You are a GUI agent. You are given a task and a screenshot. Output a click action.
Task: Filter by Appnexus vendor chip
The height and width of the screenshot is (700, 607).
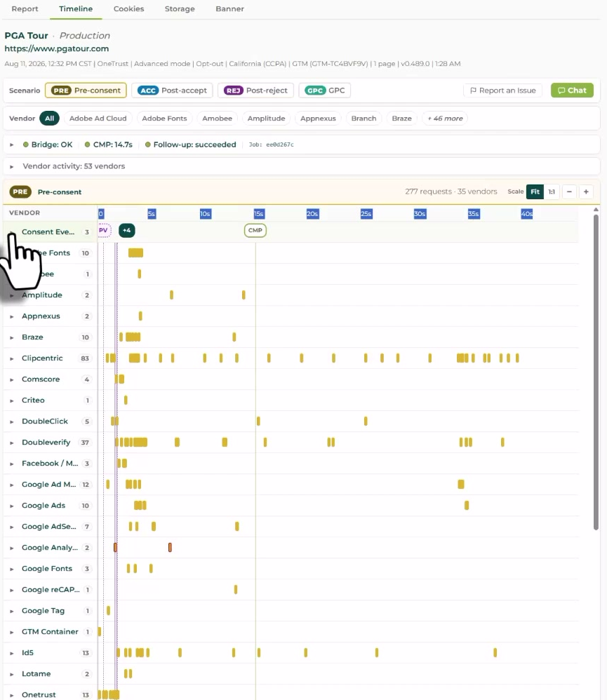[x=318, y=119]
